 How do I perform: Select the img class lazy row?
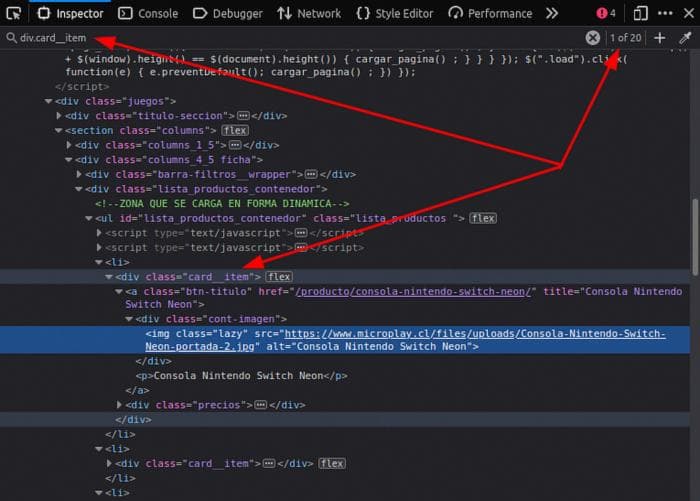tap(345, 340)
